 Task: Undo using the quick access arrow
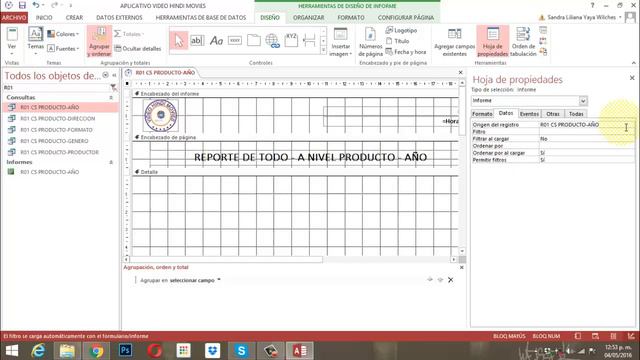36,5
